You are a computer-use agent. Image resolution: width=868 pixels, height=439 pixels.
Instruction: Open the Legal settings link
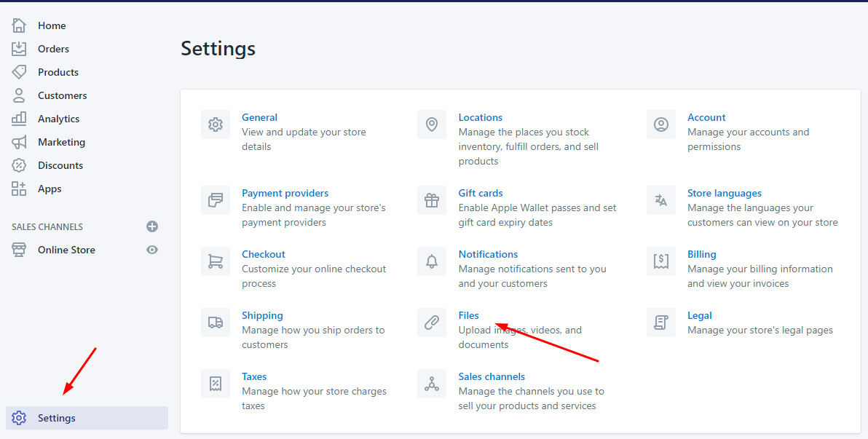699,315
